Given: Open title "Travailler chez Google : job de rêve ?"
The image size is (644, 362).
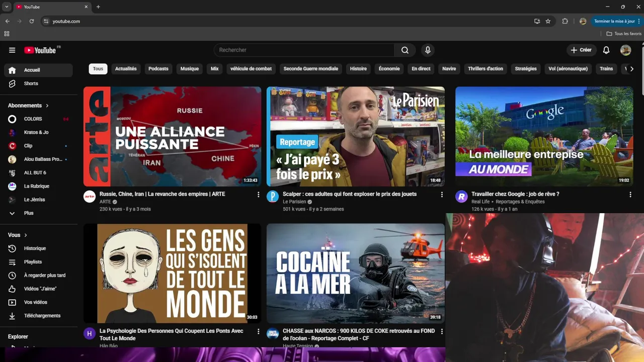Looking at the screenshot, I should [515, 194].
